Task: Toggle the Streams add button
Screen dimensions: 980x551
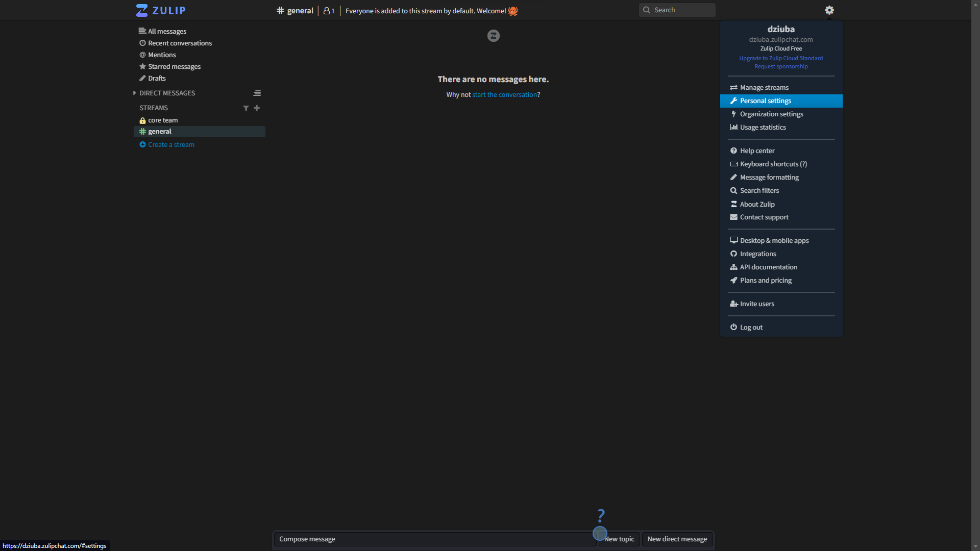Action: (256, 108)
